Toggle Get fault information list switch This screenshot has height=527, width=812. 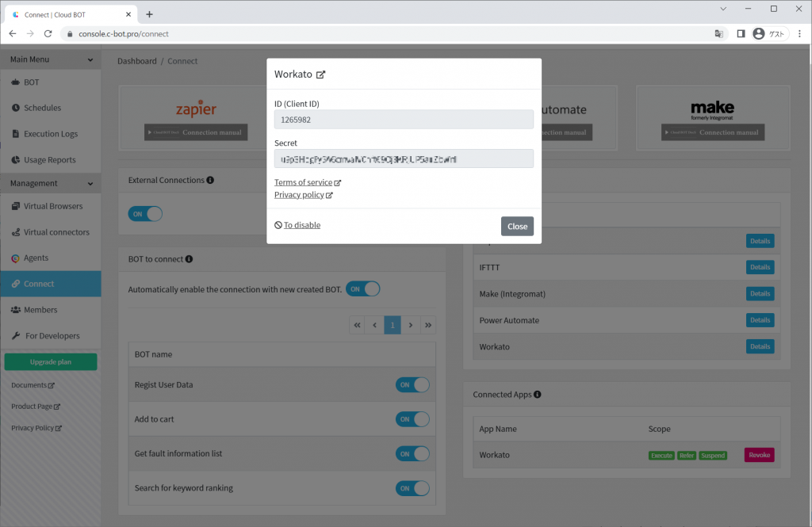pos(412,454)
